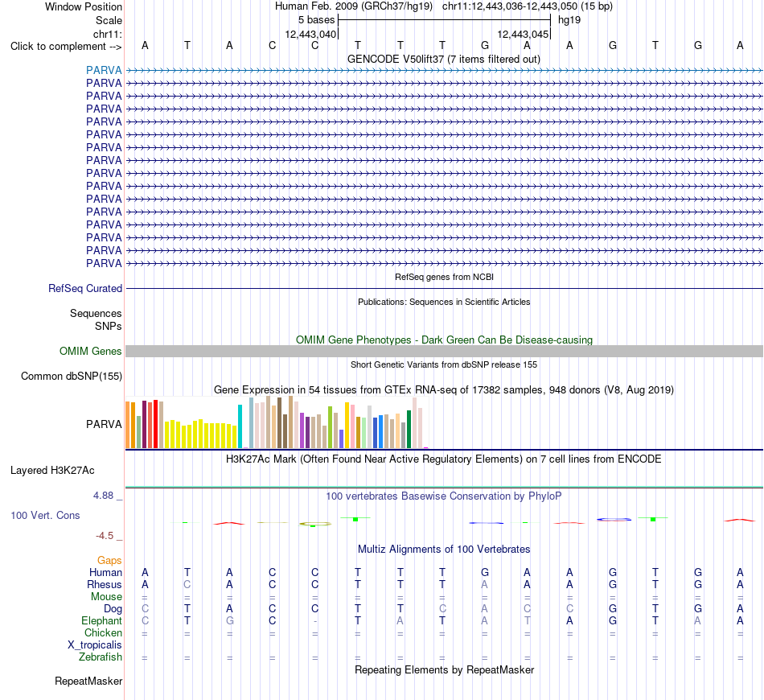Click the 'Human' alignment row label
This screenshot has height=700, width=764.
tap(105, 572)
